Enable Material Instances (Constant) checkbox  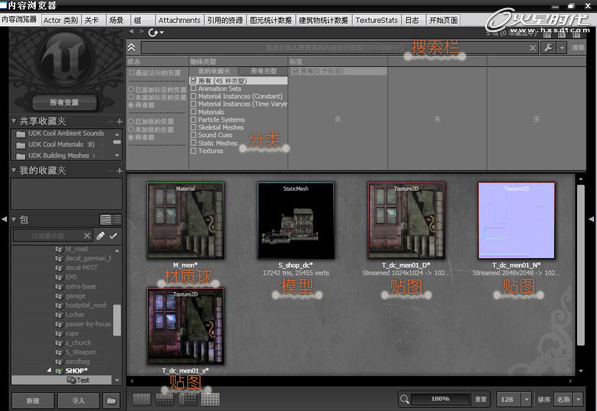click(193, 96)
